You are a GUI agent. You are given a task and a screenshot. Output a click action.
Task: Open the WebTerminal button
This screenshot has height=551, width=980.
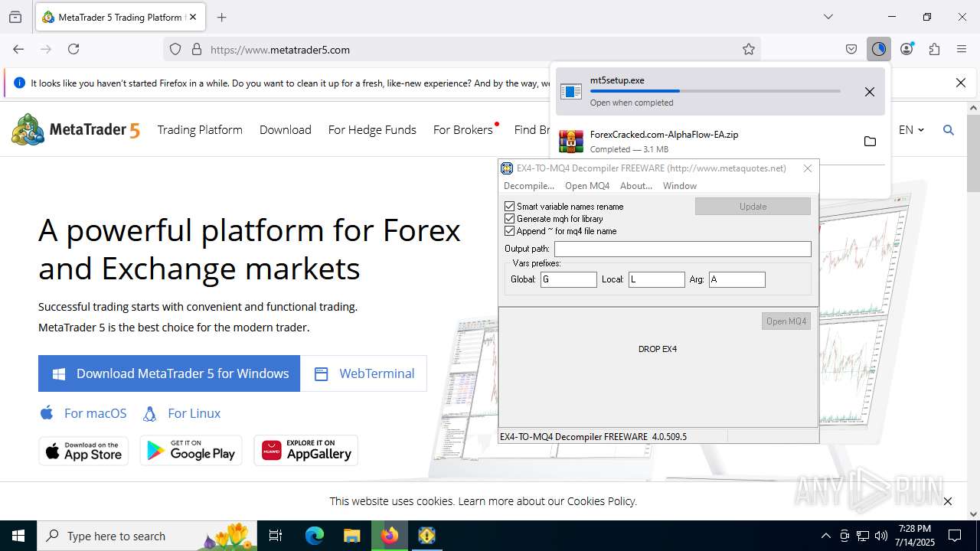click(364, 373)
